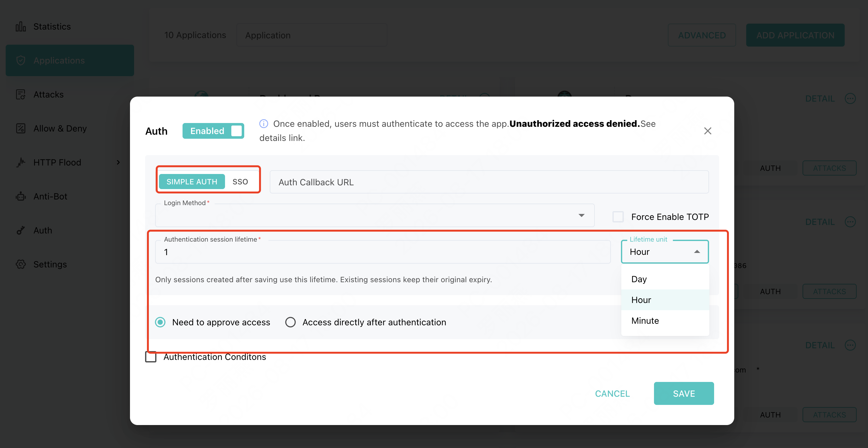
Task: Focus the Application search field
Action: [x=312, y=35]
